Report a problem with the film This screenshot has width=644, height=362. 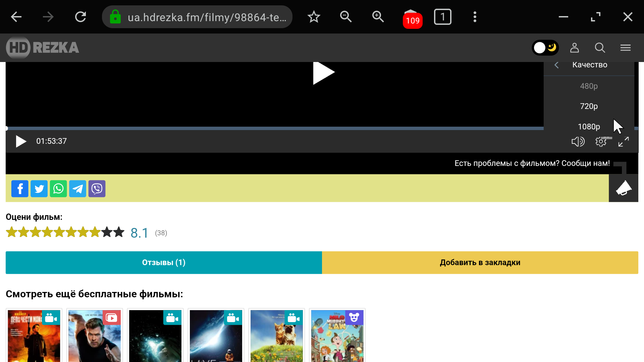pos(623,188)
